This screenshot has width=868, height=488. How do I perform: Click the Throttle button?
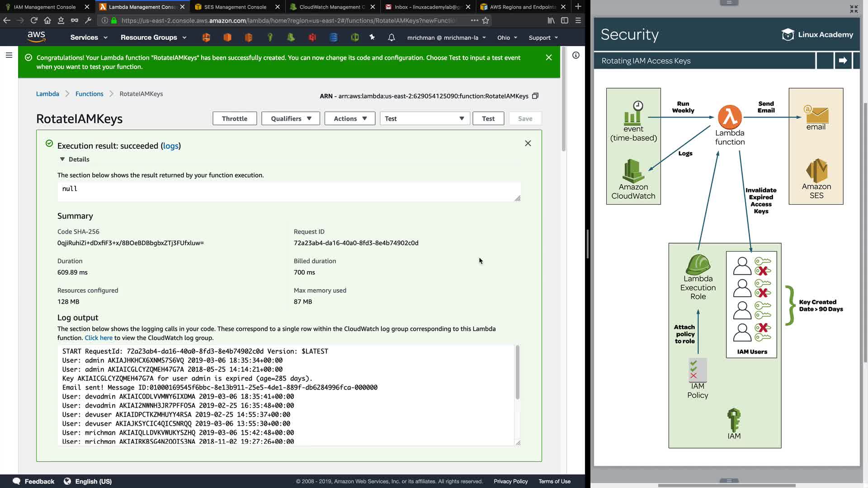pos(235,118)
